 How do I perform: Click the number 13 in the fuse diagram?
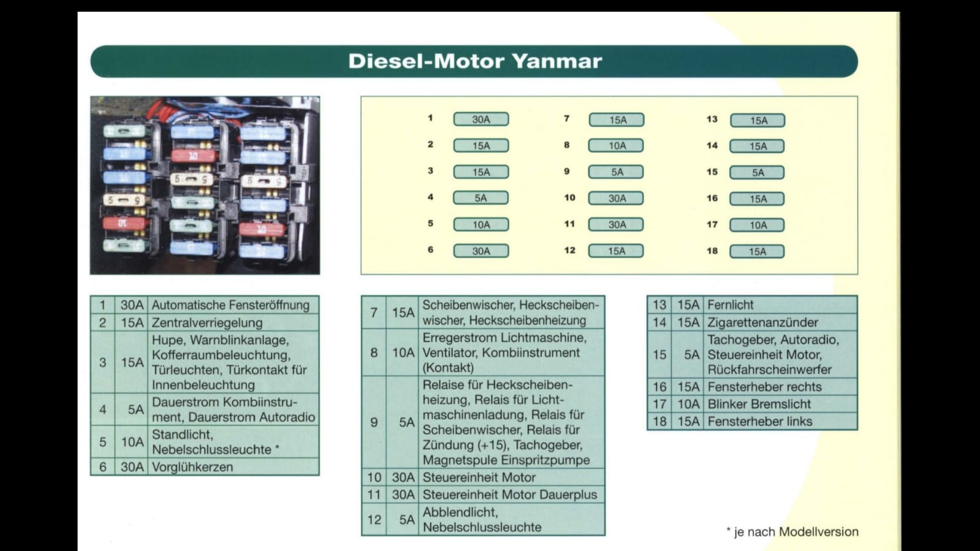point(712,119)
